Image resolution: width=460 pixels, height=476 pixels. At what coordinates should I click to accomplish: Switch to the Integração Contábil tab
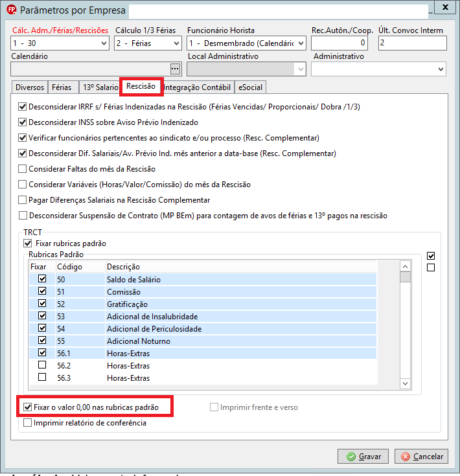pos(198,87)
